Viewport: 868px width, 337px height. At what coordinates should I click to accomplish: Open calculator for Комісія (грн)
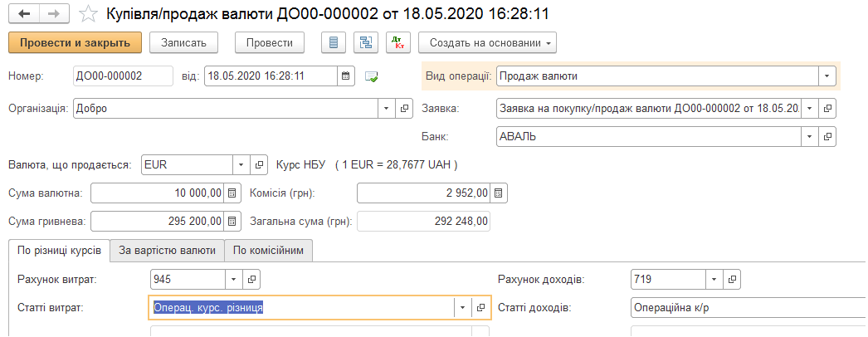(498, 193)
